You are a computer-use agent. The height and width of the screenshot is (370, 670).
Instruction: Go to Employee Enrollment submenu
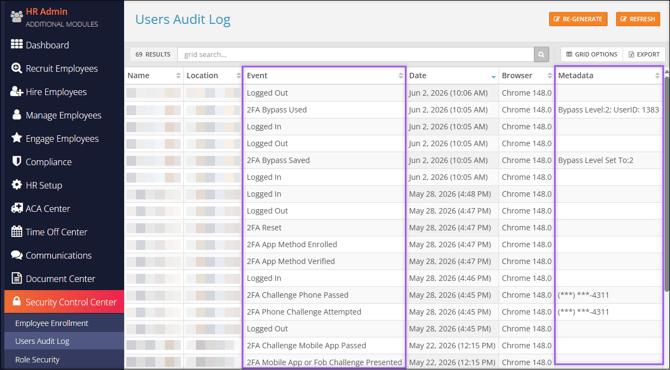pos(52,323)
